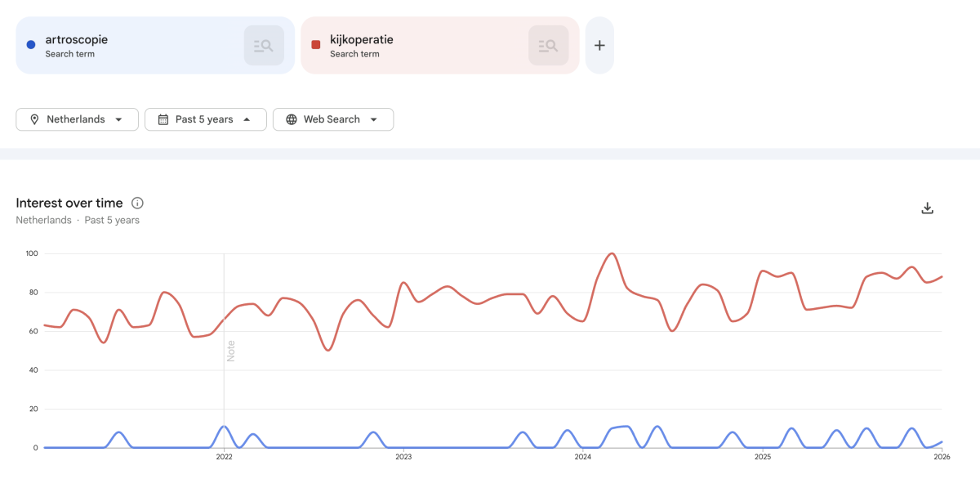Download the Interest over time chart data
Image resolution: width=980 pixels, height=488 pixels.
[927, 208]
